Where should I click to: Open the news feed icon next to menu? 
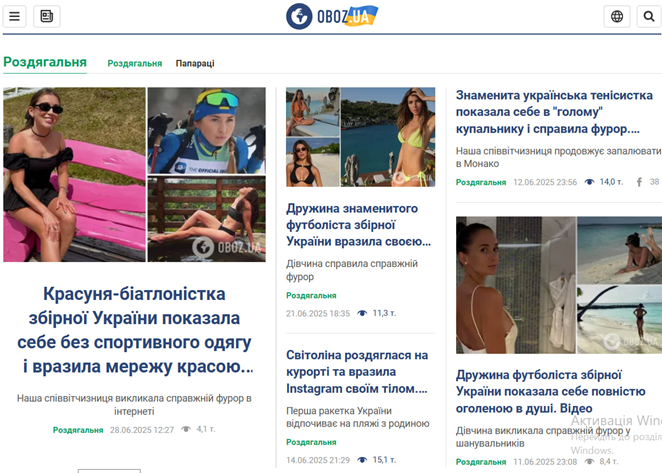pos(47,16)
